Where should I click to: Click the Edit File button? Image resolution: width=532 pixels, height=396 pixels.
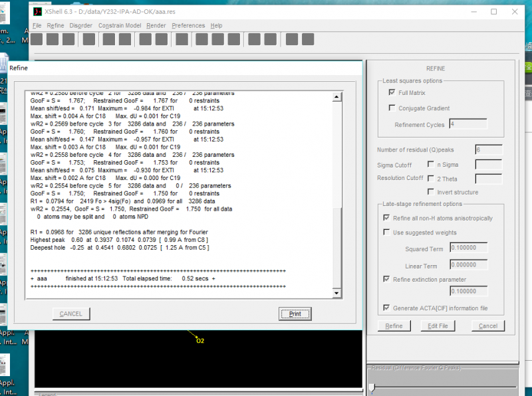[438, 326]
